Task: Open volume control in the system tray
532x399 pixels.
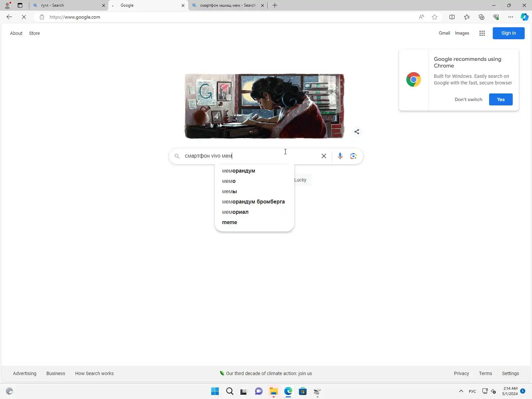Action: tap(493, 391)
